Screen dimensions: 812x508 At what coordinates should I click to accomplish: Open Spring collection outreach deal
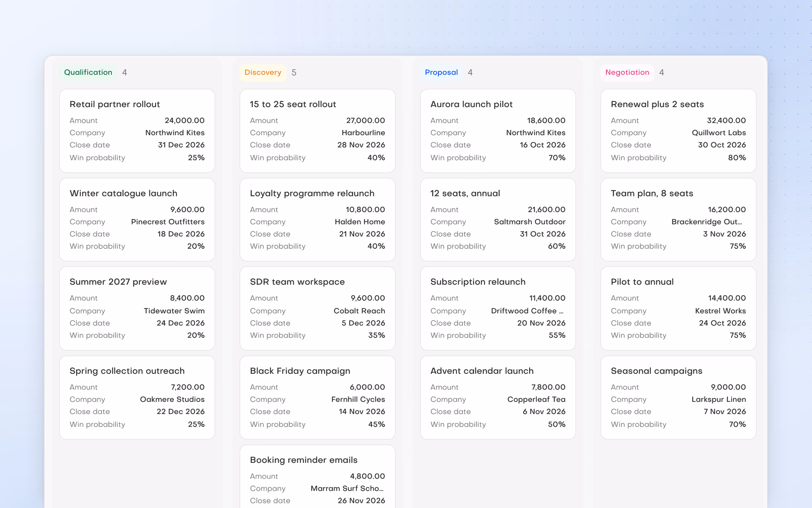(137, 397)
